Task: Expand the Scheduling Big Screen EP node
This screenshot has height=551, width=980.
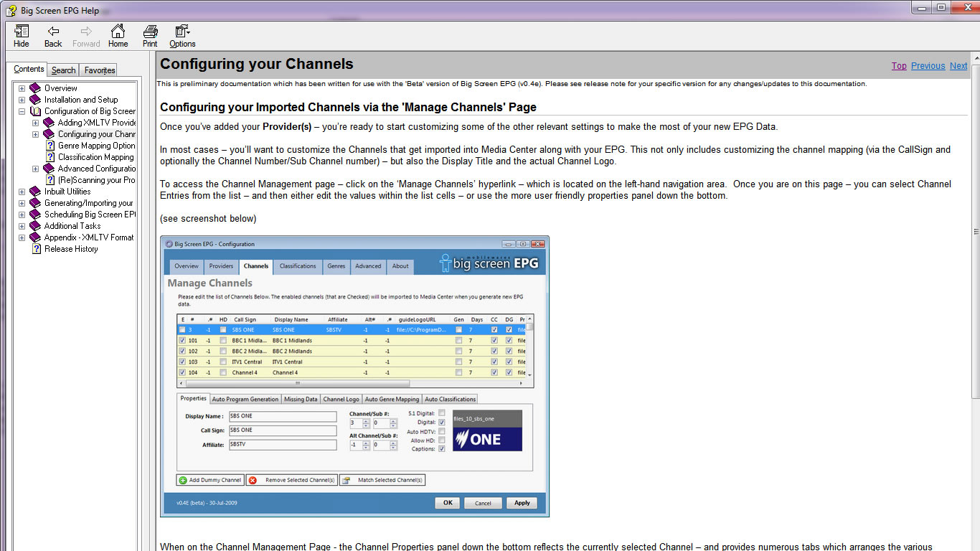Action: click(x=22, y=215)
